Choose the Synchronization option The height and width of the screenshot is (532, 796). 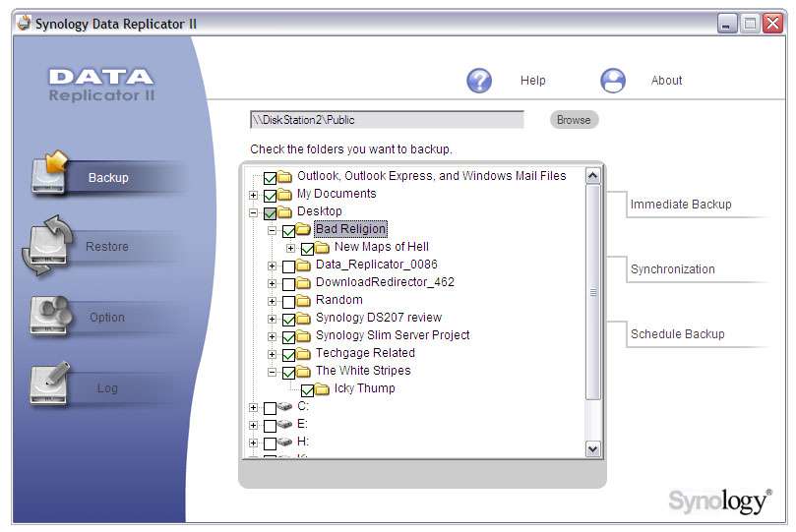click(x=673, y=269)
